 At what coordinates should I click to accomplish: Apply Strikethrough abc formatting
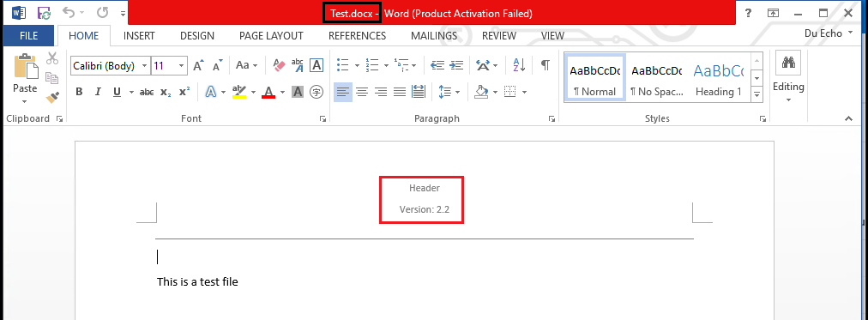click(x=147, y=92)
